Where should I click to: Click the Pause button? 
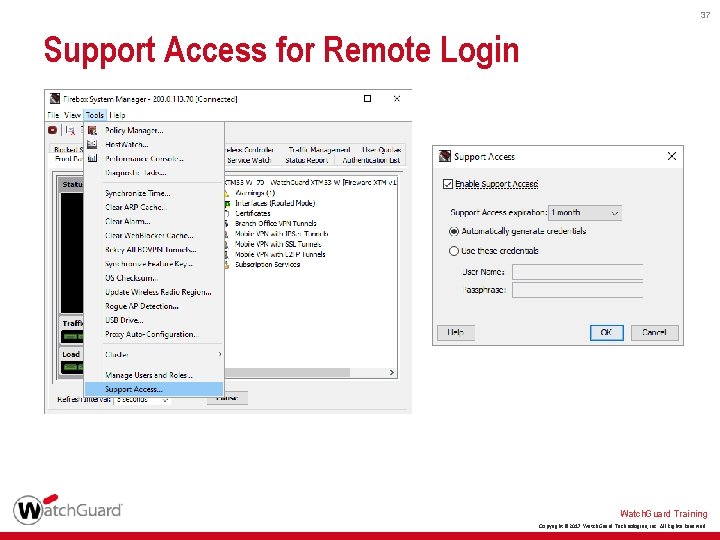click(x=227, y=398)
